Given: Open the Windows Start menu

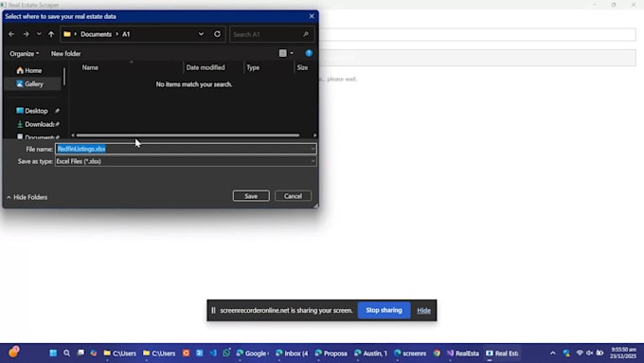Looking at the screenshot, I should point(53,354).
